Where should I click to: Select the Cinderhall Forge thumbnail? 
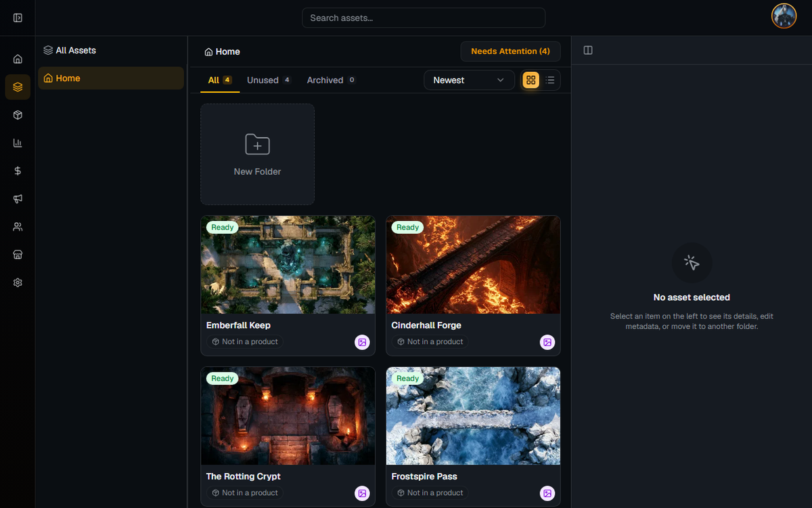(473, 265)
